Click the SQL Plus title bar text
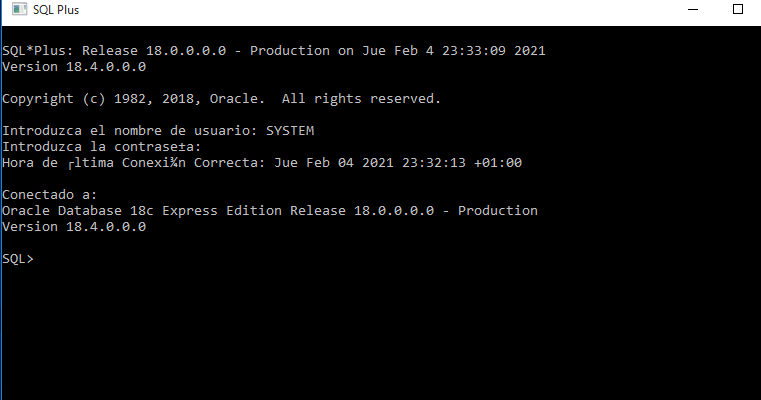This screenshot has height=400, width=761. point(56,10)
